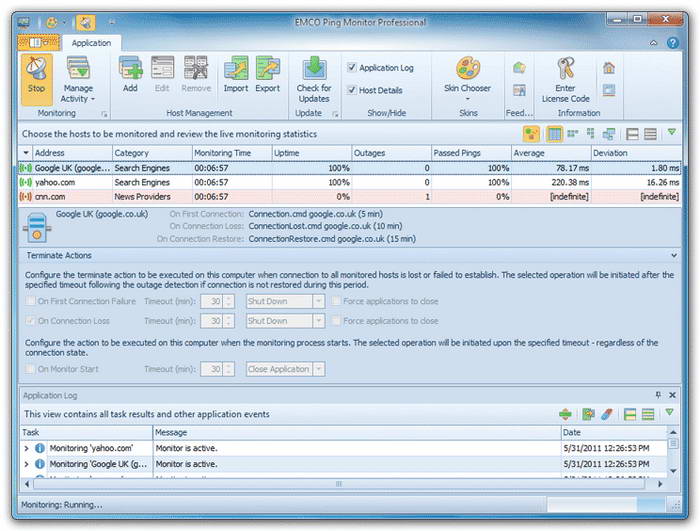700x531 pixels.
Task: Sort by the Uptime column header
Action: click(312, 153)
